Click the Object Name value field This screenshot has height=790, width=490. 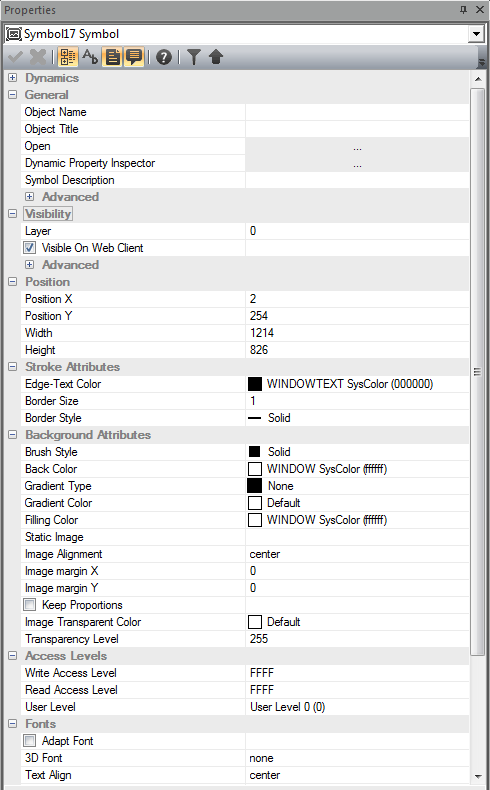pos(357,112)
